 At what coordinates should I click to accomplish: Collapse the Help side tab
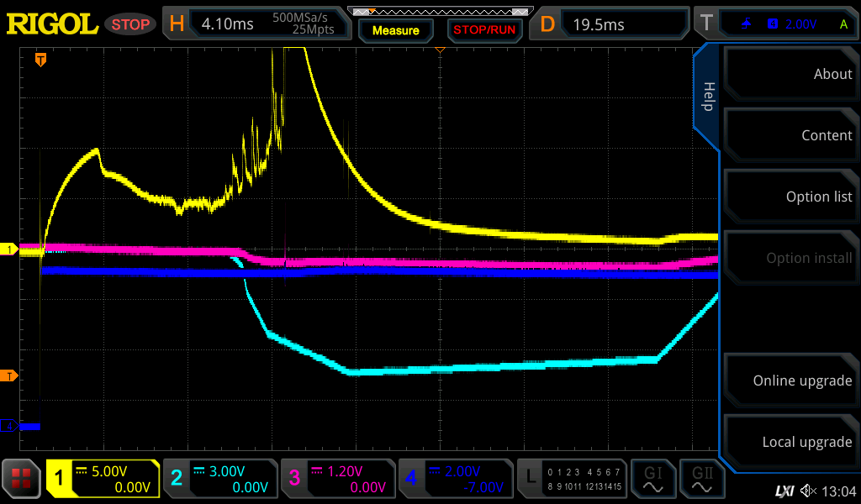(x=707, y=97)
